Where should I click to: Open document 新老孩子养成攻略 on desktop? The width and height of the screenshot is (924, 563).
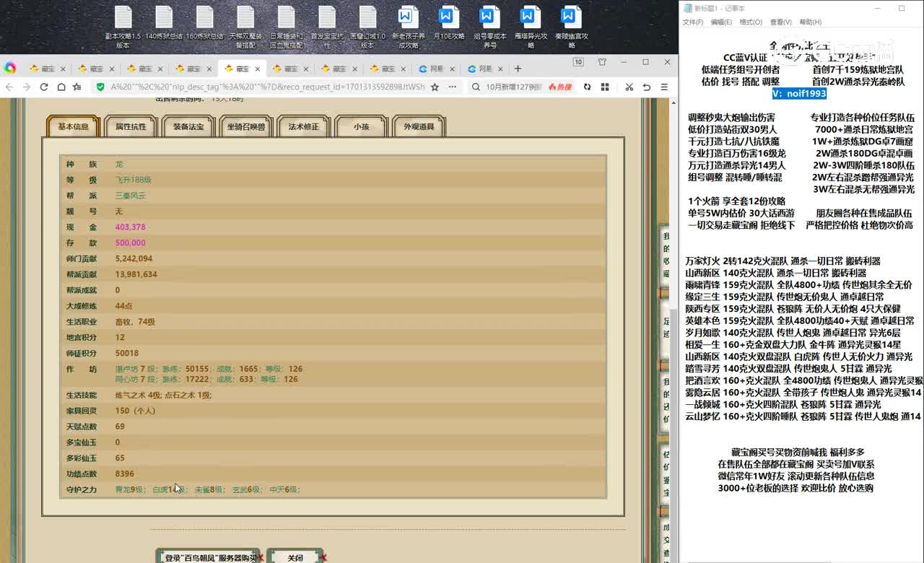[409, 27]
